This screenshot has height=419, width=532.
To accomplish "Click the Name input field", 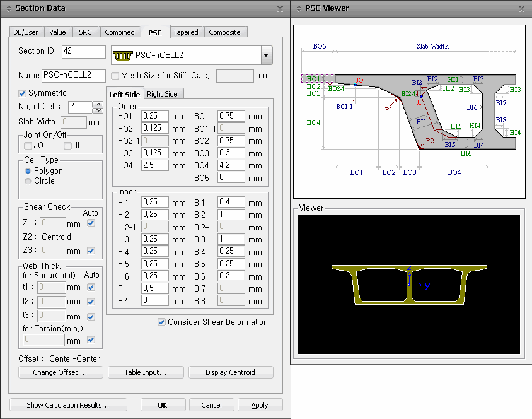I will pyautogui.click(x=74, y=76).
